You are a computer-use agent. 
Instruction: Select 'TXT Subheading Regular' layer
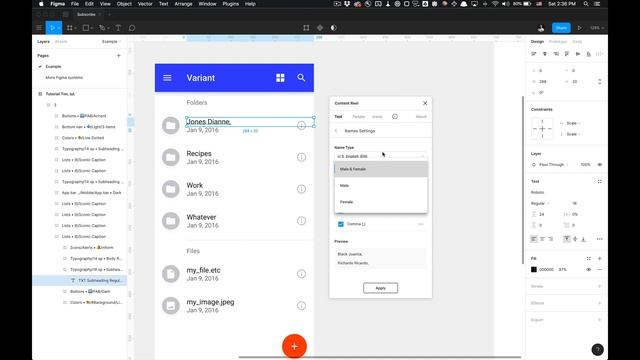80,280
